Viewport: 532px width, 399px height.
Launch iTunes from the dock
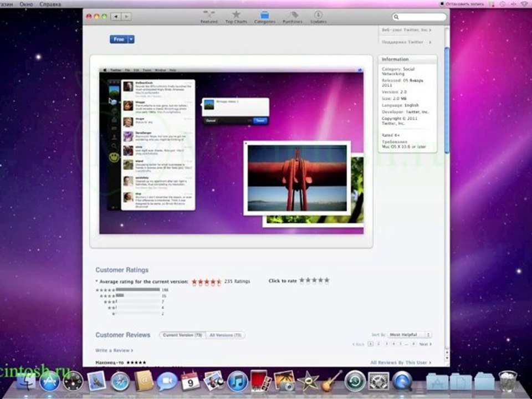click(237, 381)
